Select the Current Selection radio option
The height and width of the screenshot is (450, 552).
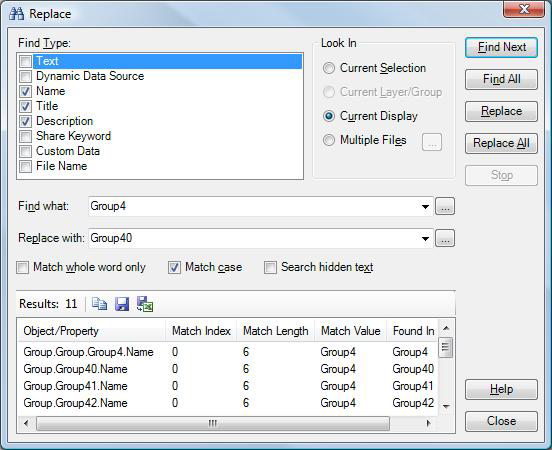[329, 68]
